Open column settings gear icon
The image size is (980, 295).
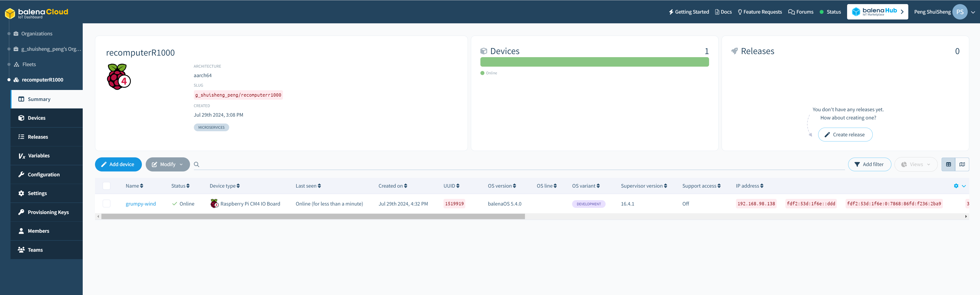click(956, 186)
